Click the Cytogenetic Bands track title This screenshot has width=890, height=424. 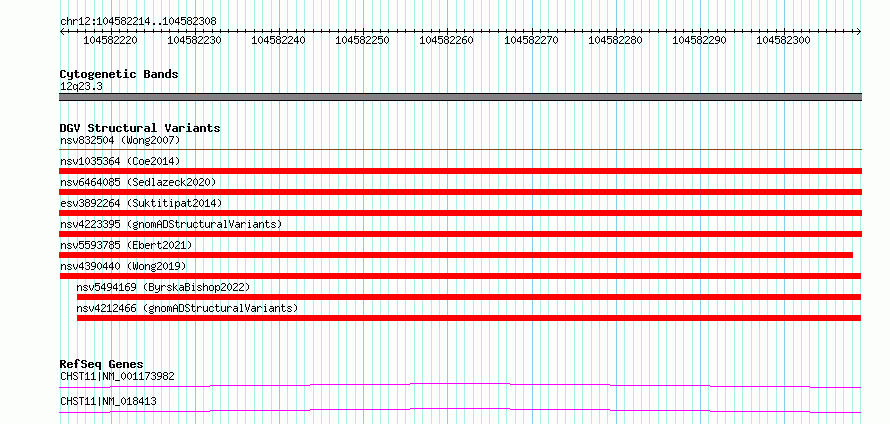119,74
